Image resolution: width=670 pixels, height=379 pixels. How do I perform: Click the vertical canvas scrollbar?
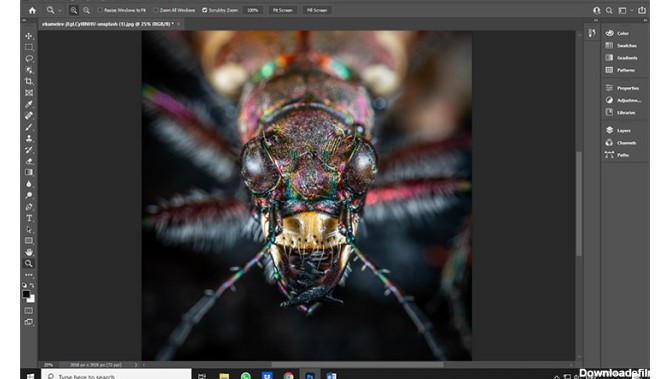pyautogui.click(x=579, y=203)
